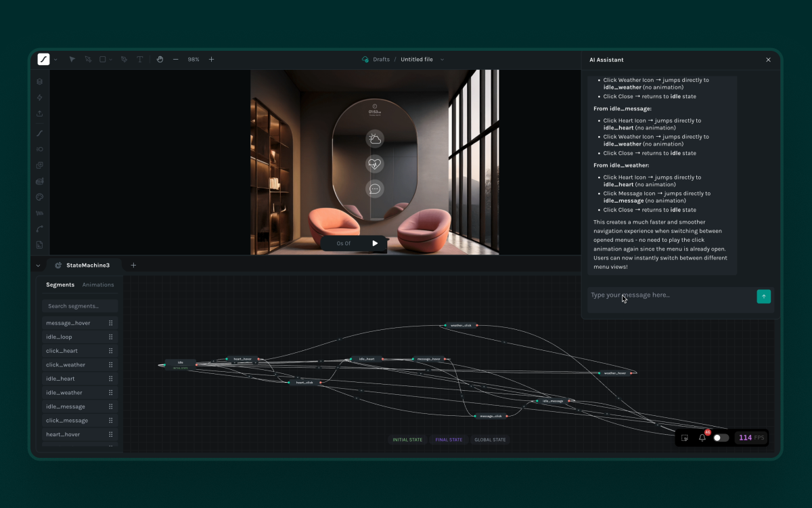Open the color palette sidebar icon

click(x=40, y=197)
